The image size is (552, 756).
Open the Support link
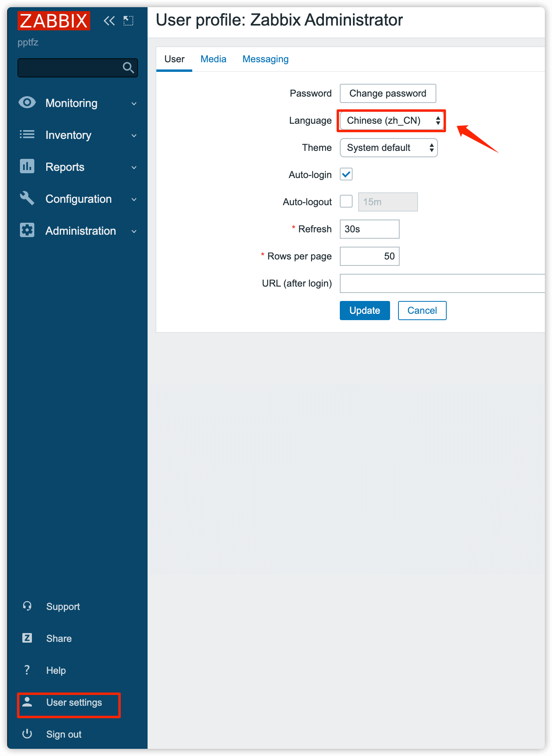tap(63, 607)
